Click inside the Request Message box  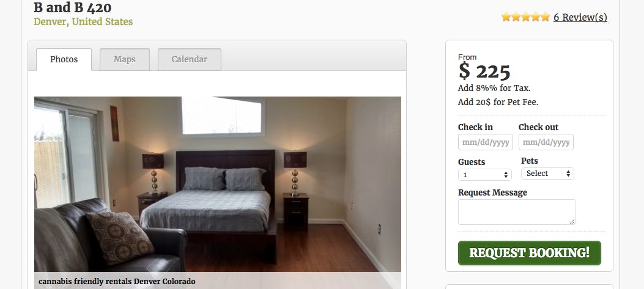click(x=517, y=212)
